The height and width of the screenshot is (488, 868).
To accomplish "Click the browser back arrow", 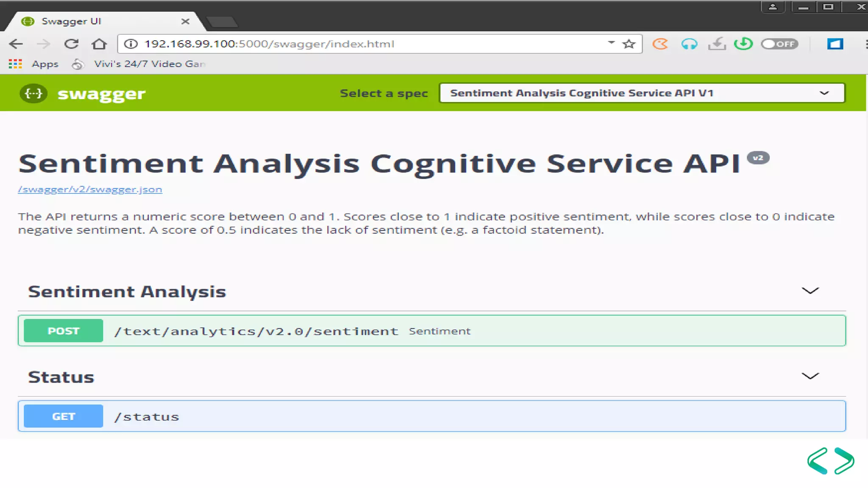I will coord(16,44).
